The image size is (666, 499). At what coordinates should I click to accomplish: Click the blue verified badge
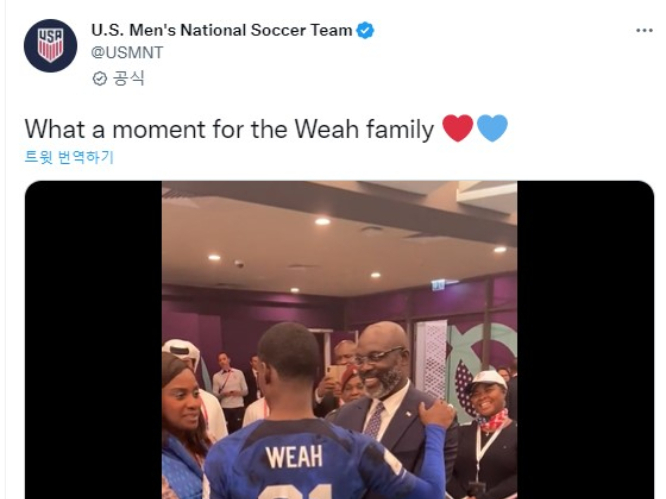[x=365, y=31]
